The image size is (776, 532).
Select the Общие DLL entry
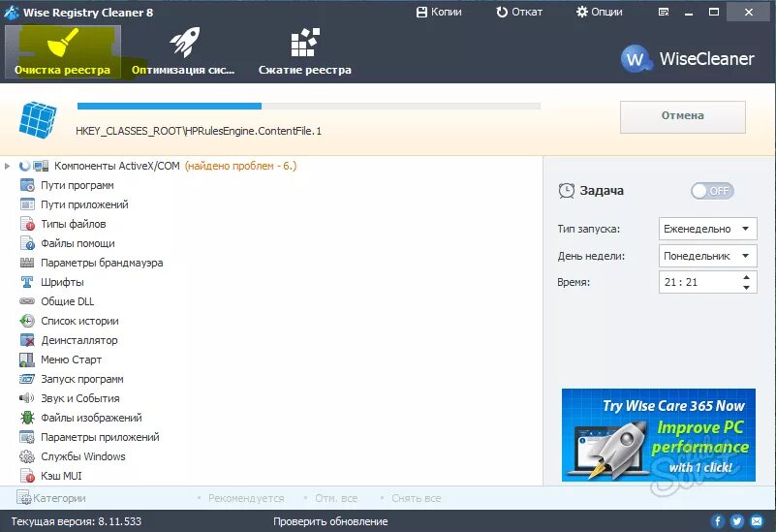pos(67,301)
